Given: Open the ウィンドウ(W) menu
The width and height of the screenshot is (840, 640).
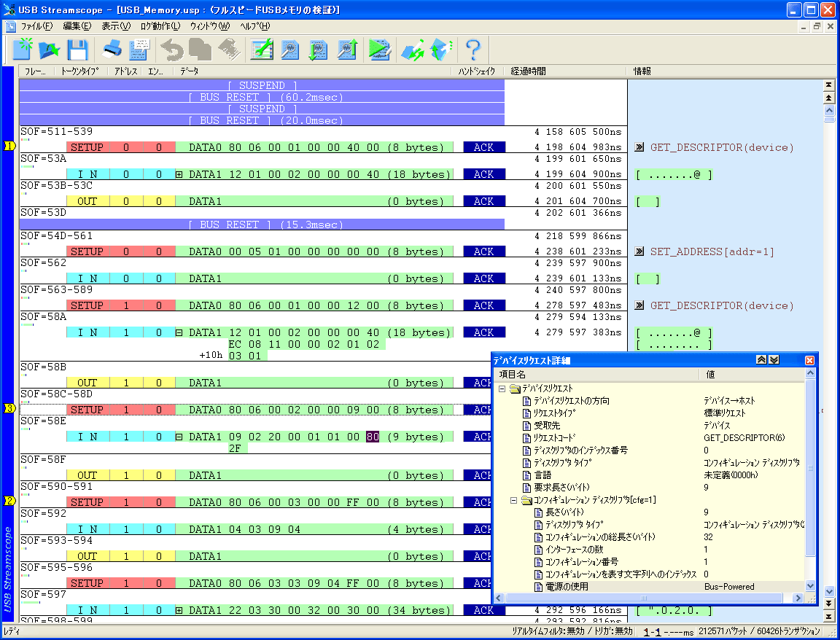Looking at the screenshot, I should coord(209,26).
